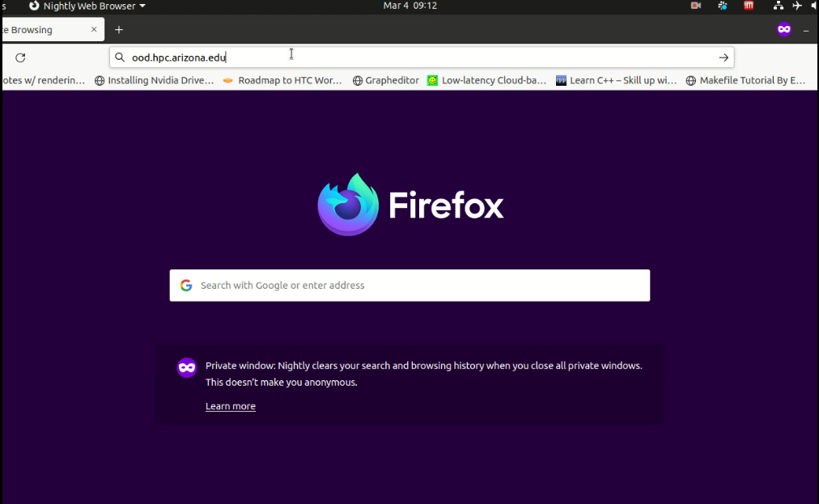Reload the page with the refresh icon
This screenshot has width=819, height=504.
coord(20,57)
